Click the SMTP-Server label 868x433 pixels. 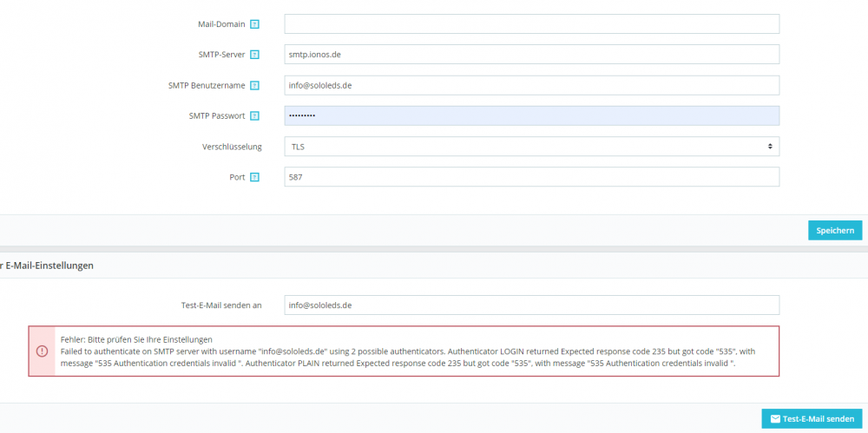click(x=220, y=55)
